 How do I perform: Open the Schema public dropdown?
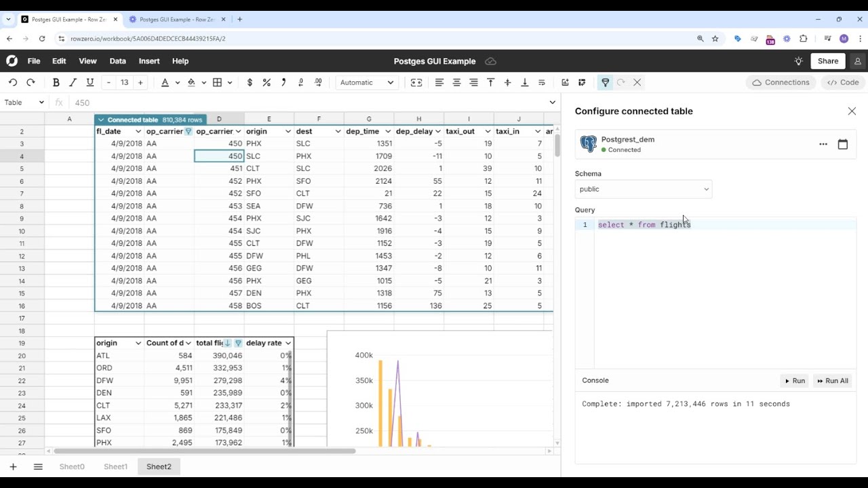(x=644, y=189)
